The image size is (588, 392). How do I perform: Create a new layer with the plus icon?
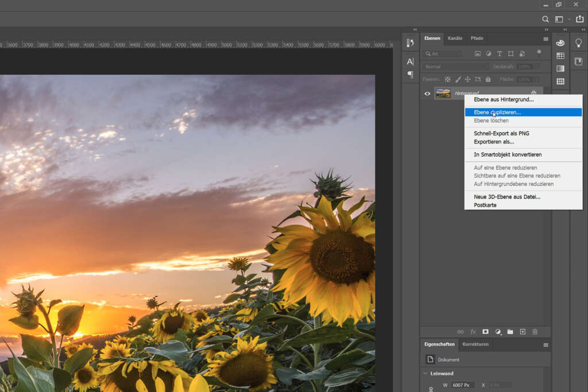(x=523, y=332)
